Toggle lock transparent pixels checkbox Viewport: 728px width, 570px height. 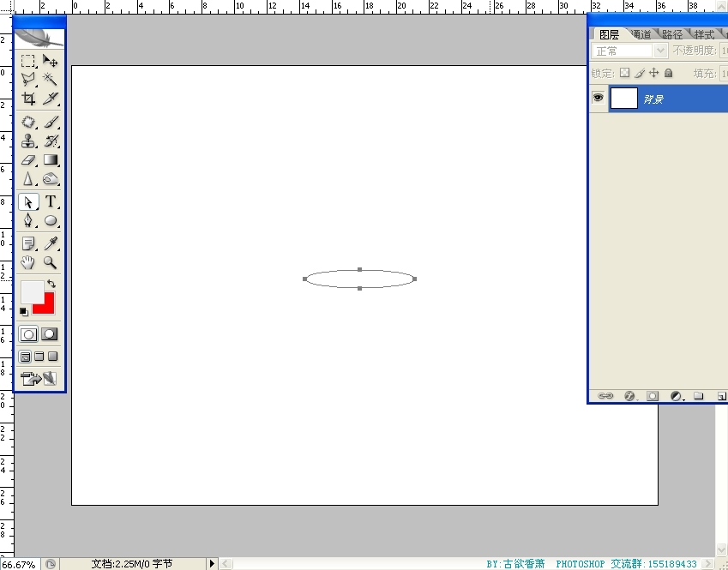(624, 74)
